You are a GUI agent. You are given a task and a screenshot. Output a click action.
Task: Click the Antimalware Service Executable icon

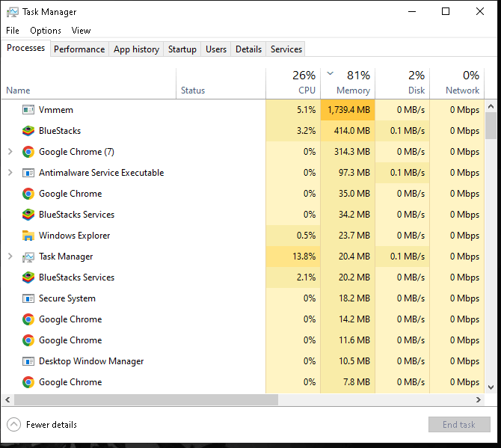pyautogui.click(x=28, y=173)
